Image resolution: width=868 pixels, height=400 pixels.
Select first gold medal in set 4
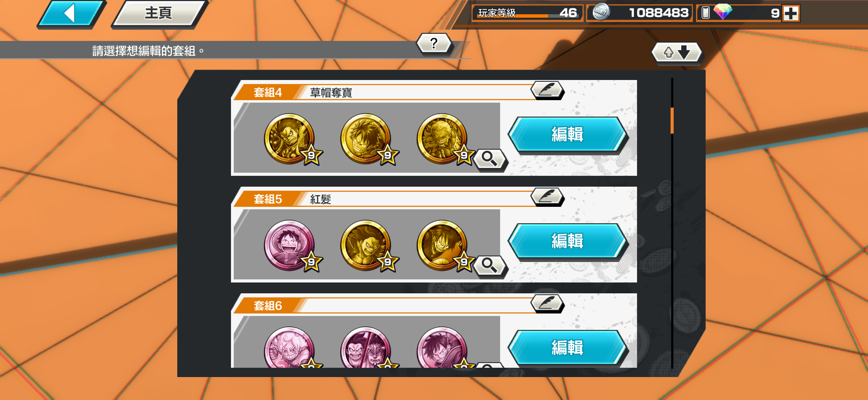[x=290, y=139]
